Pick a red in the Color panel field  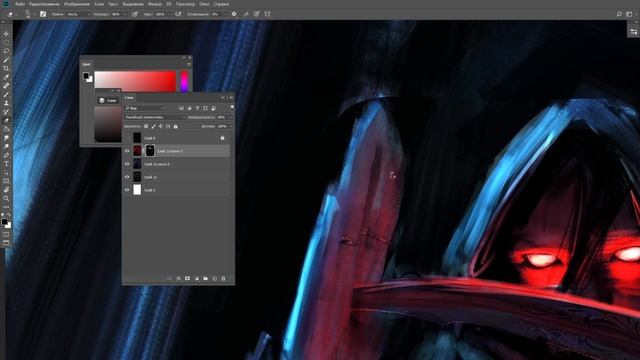coord(135,82)
